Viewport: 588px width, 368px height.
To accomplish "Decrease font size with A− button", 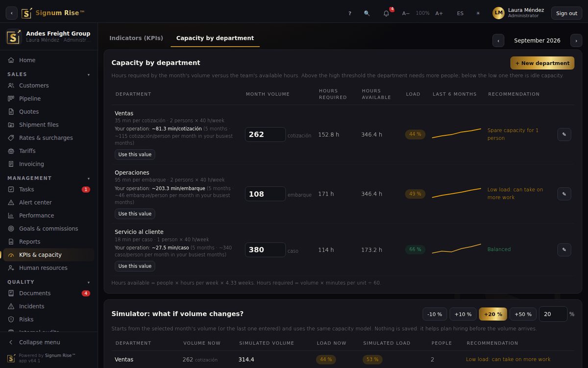I will (x=406, y=13).
